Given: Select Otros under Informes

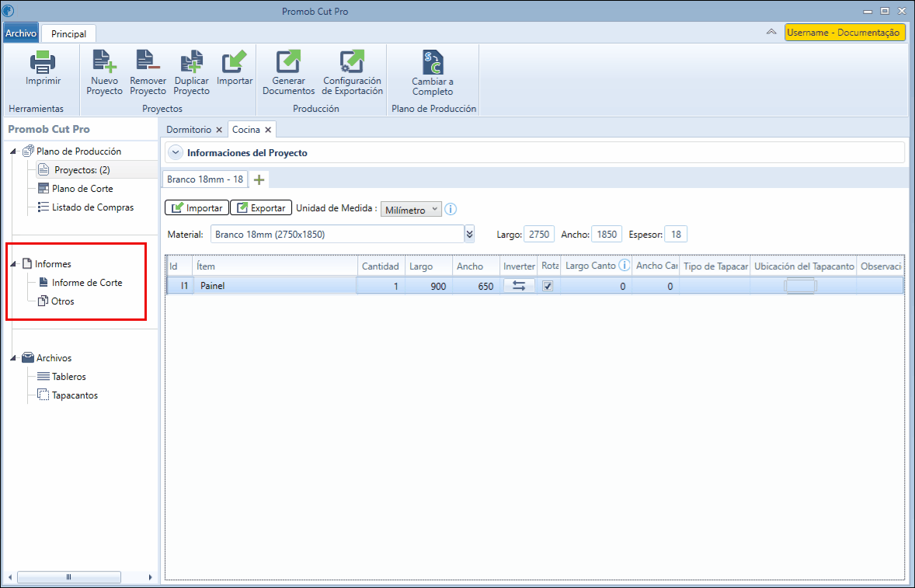Looking at the screenshot, I should point(62,301).
